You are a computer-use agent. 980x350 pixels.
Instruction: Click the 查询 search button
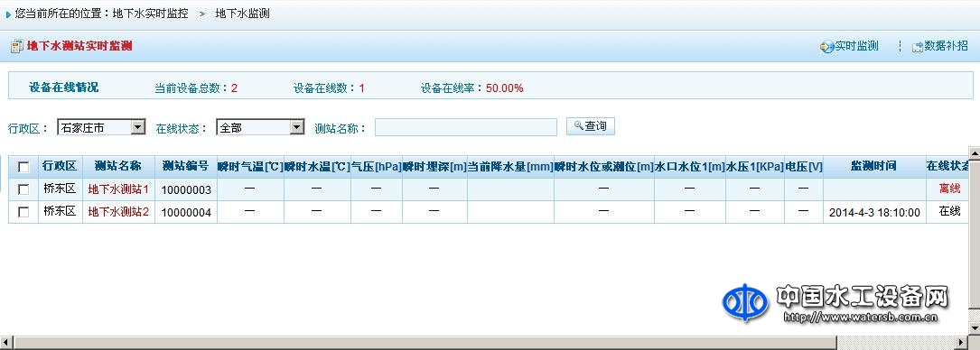click(x=591, y=126)
